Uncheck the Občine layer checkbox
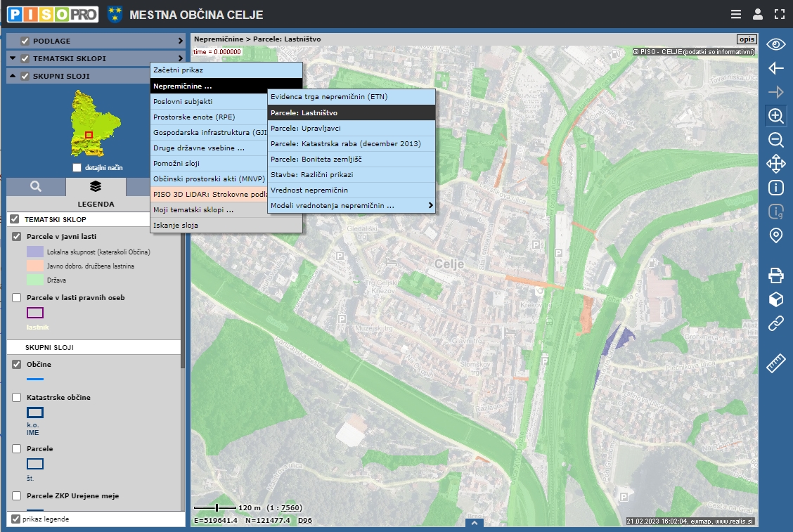793x532 pixels. point(16,365)
